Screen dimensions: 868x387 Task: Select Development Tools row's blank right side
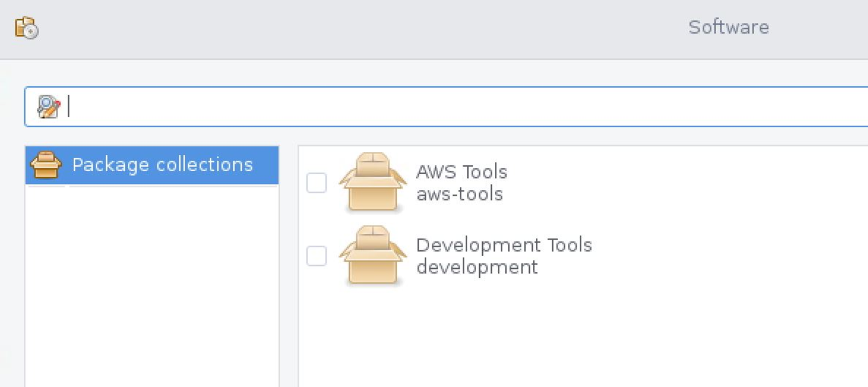click(x=723, y=256)
